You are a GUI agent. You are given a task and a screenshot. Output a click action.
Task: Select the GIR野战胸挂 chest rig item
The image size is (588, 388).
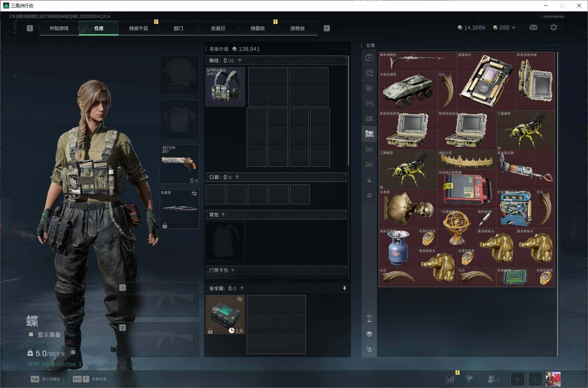[x=225, y=87]
